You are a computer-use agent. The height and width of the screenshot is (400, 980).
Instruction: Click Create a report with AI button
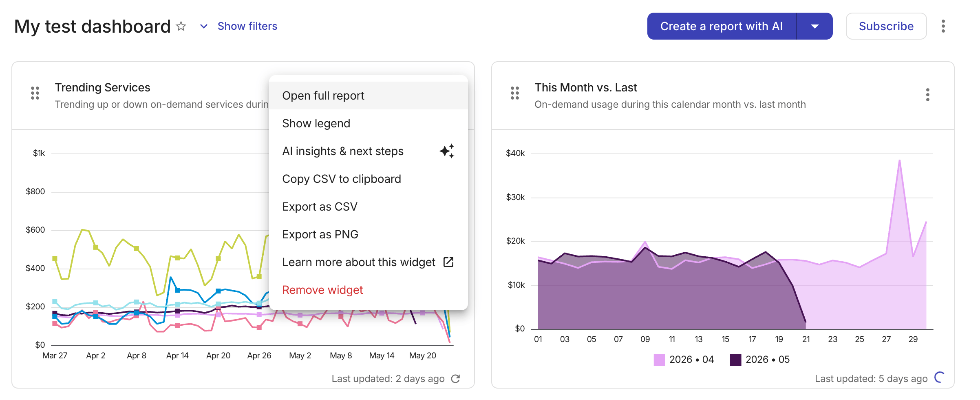722,26
